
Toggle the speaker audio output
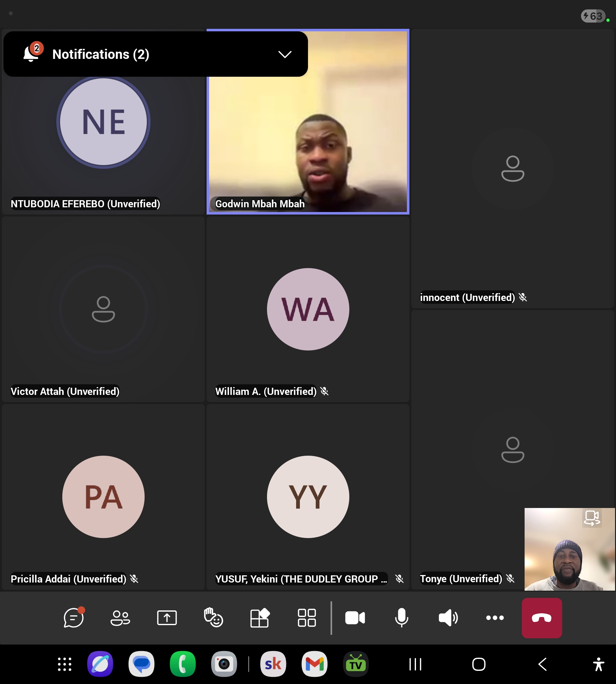448,618
